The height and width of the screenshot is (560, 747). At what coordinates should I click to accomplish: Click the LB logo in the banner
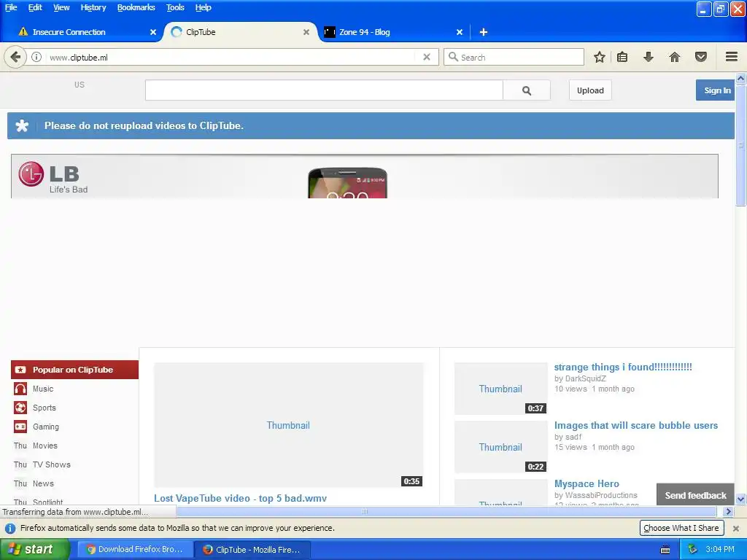tap(53, 177)
